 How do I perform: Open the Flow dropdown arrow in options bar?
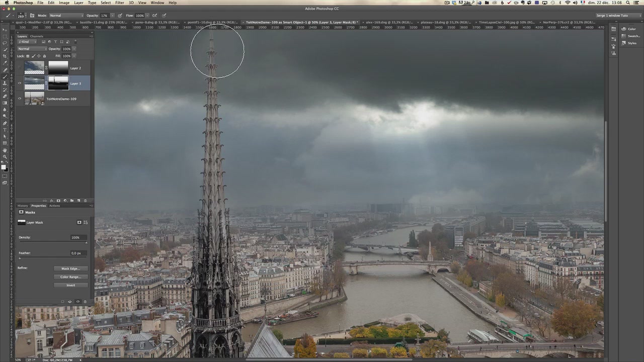pyautogui.click(x=147, y=16)
